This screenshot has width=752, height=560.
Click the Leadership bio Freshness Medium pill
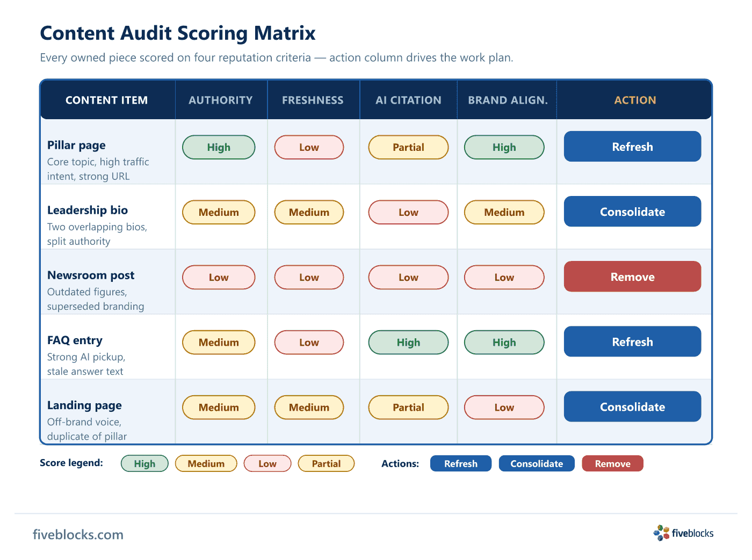[309, 212]
